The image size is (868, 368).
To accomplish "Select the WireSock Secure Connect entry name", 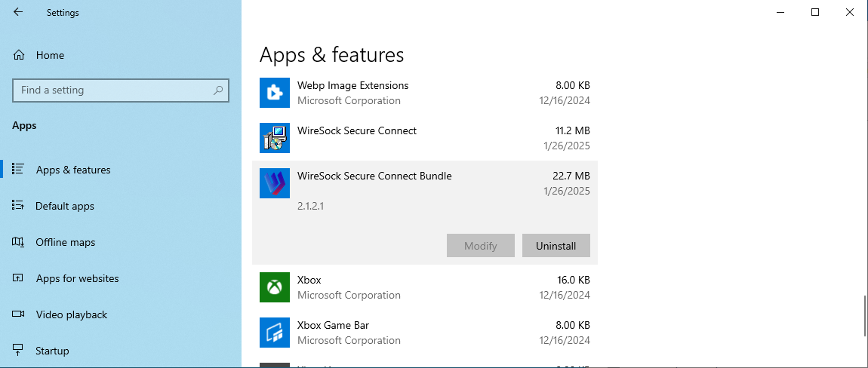I will [357, 130].
